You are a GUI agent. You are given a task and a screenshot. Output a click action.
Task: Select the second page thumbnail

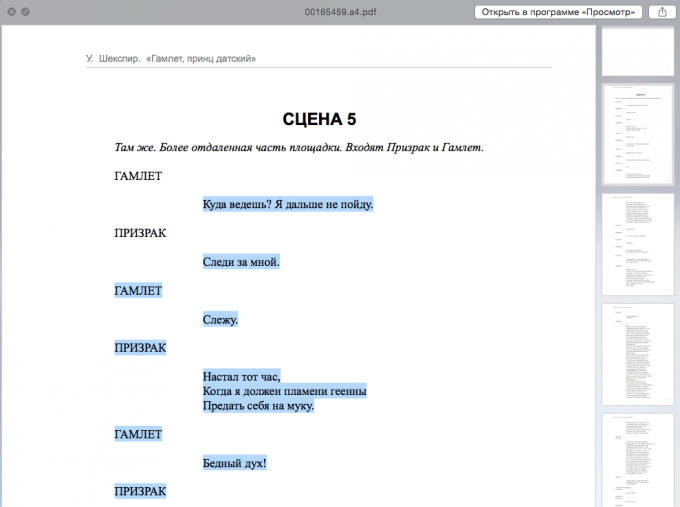pos(638,134)
